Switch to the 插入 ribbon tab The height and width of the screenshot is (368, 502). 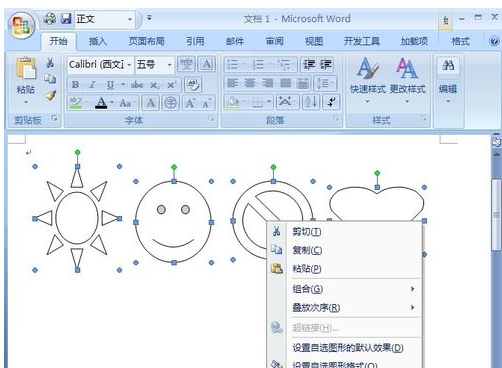(97, 41)
